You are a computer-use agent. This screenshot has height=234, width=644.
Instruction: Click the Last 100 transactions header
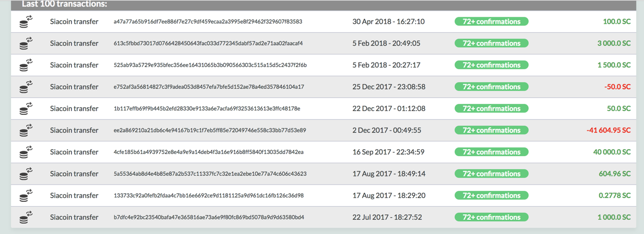[x=64, y=4]
